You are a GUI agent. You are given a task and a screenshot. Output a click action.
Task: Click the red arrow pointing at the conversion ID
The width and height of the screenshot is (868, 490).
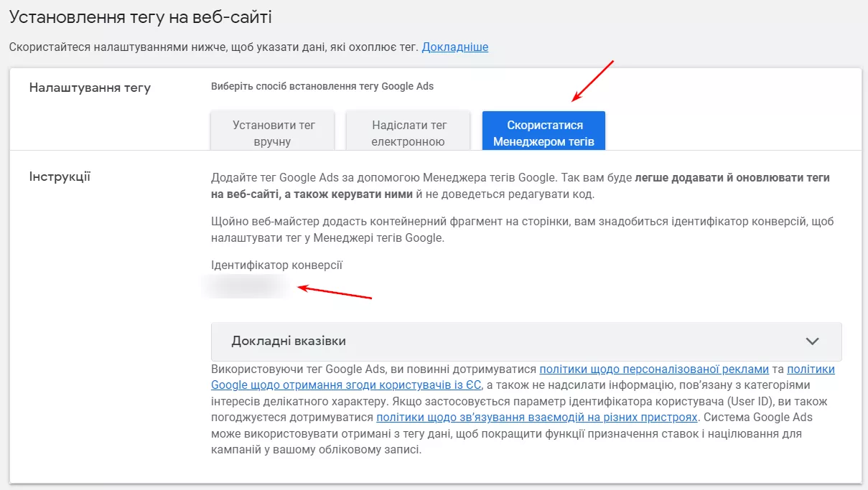click(x=335, y=292)
